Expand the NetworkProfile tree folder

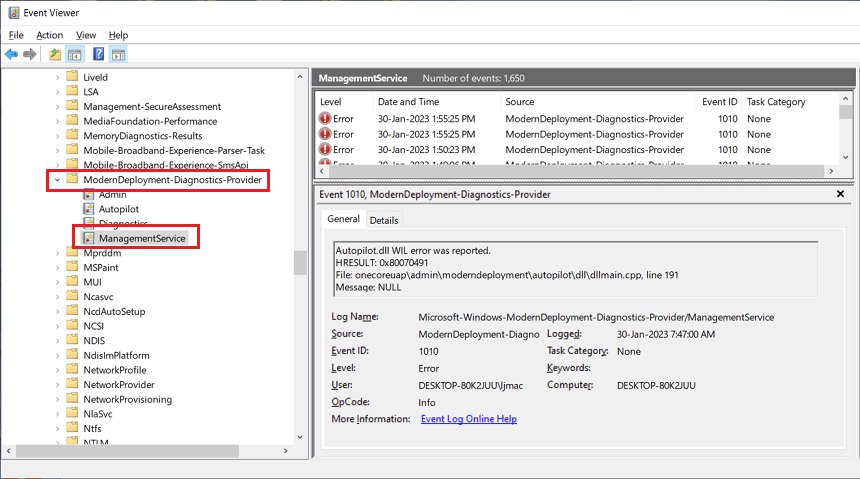tap(57, 370)
